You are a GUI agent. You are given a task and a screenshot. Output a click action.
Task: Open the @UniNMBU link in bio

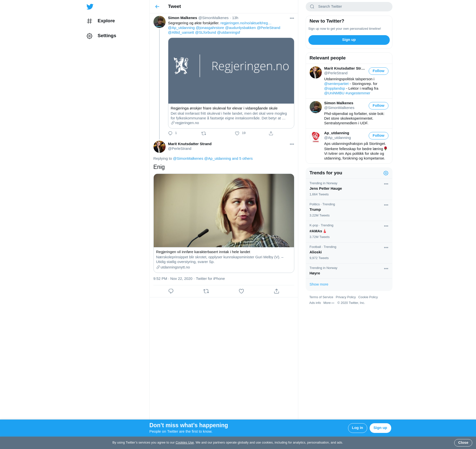[x=334, y=93]
